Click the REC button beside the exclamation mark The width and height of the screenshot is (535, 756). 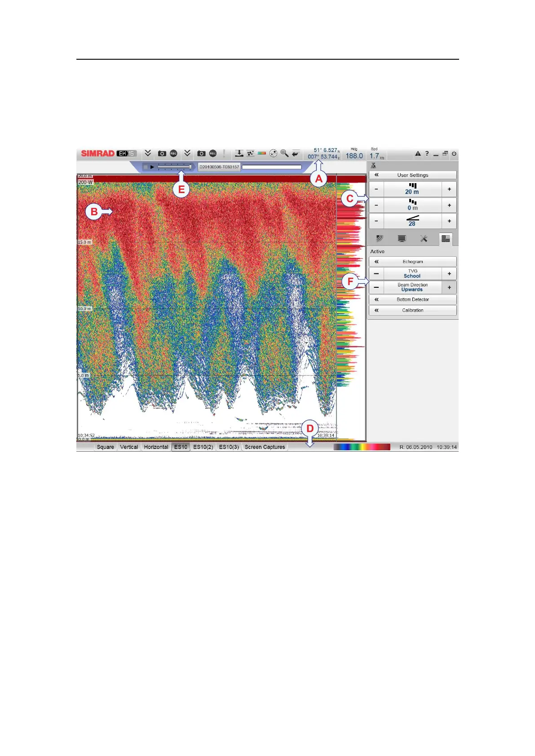coord(213,154)
